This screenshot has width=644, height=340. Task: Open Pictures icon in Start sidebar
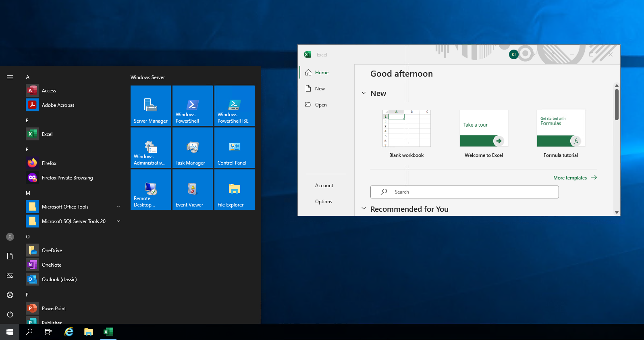tap(10, 275)
